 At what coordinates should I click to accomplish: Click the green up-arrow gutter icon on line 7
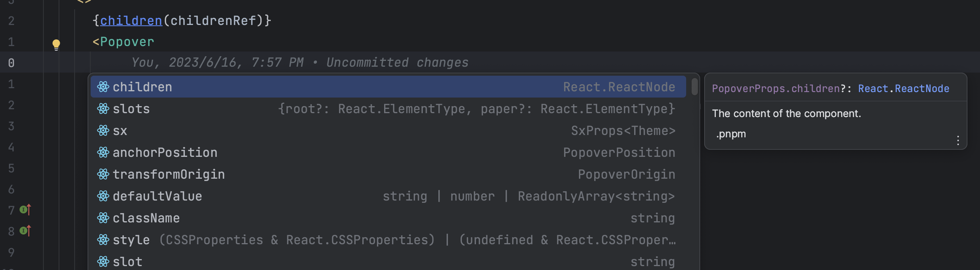[x=24, y=210]
